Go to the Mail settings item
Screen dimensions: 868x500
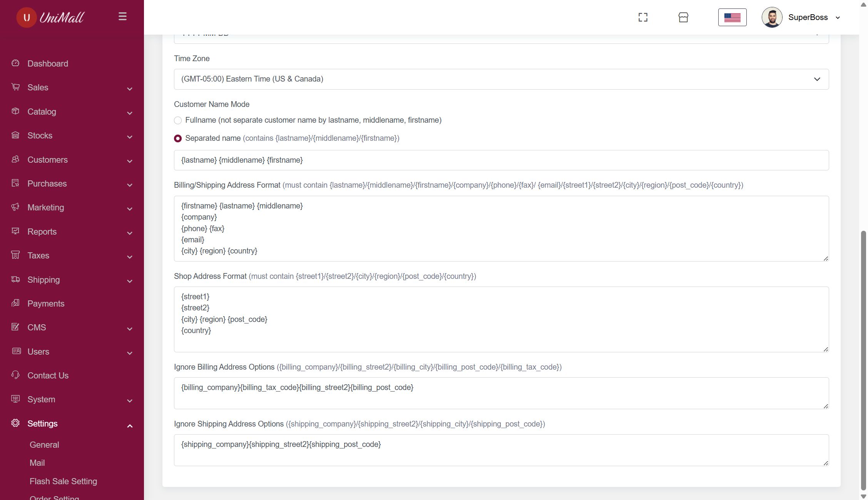(37, 463)
